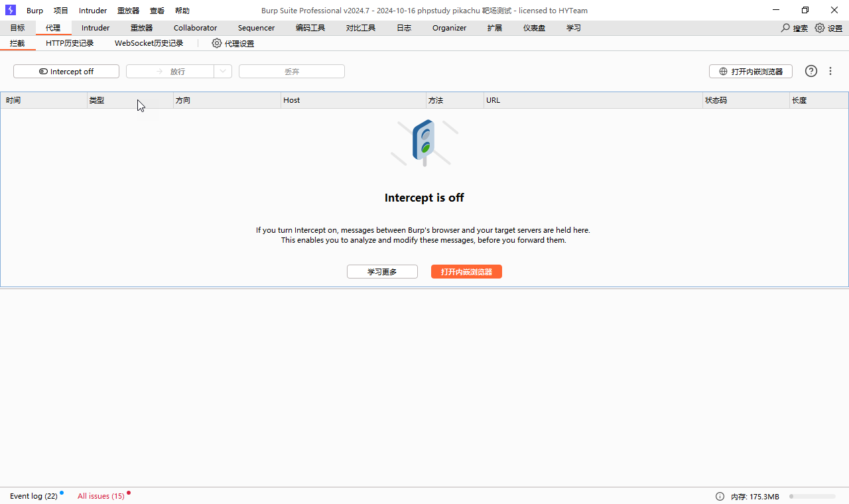The height and width of the screenshot is (504, 849).
Task: Click the 内存 memory usage bar
Action: pos(813,496)
